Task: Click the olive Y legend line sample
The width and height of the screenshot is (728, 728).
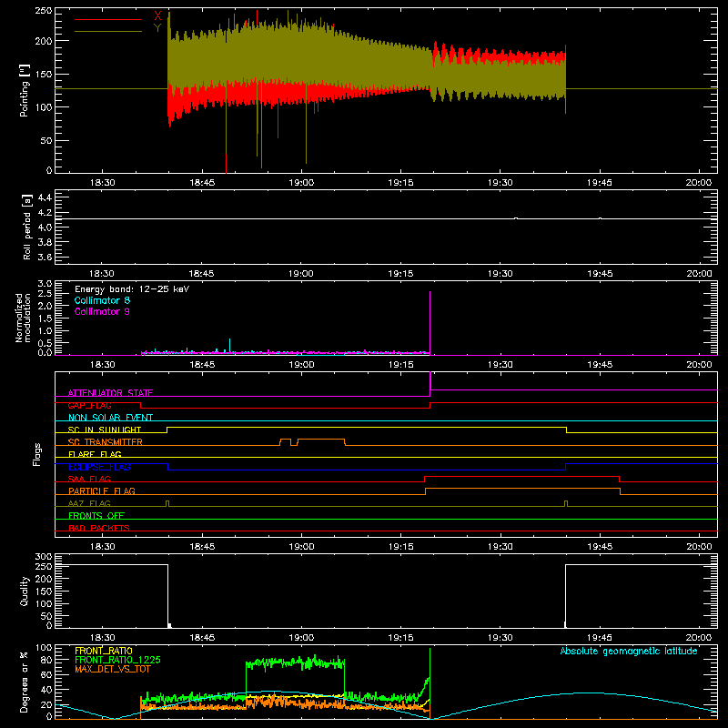Action: point(108,31)
